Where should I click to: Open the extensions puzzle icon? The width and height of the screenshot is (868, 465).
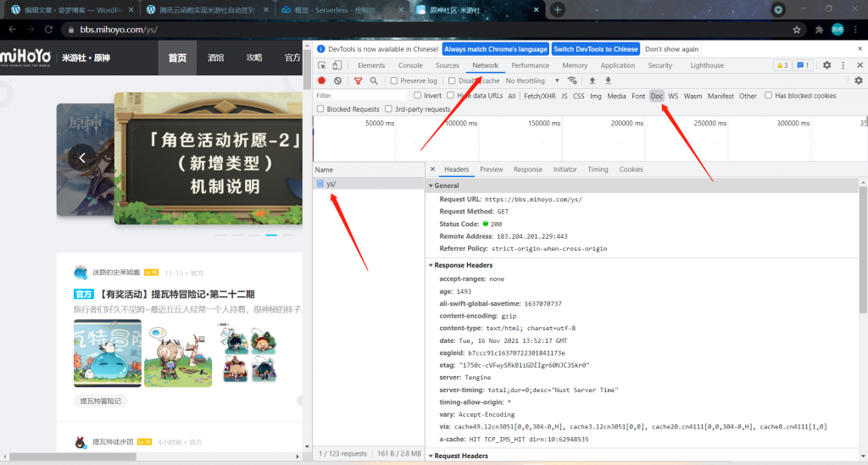pos(820,30)
